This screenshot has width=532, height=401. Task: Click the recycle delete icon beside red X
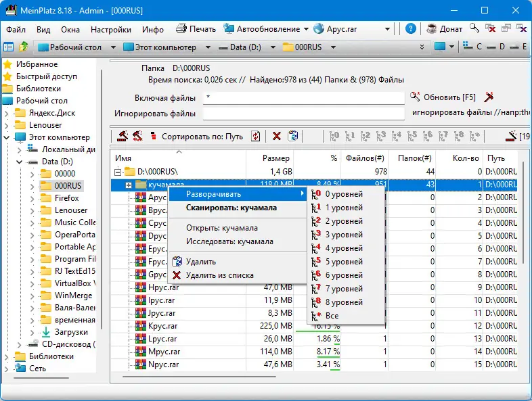tap(292, 137)
